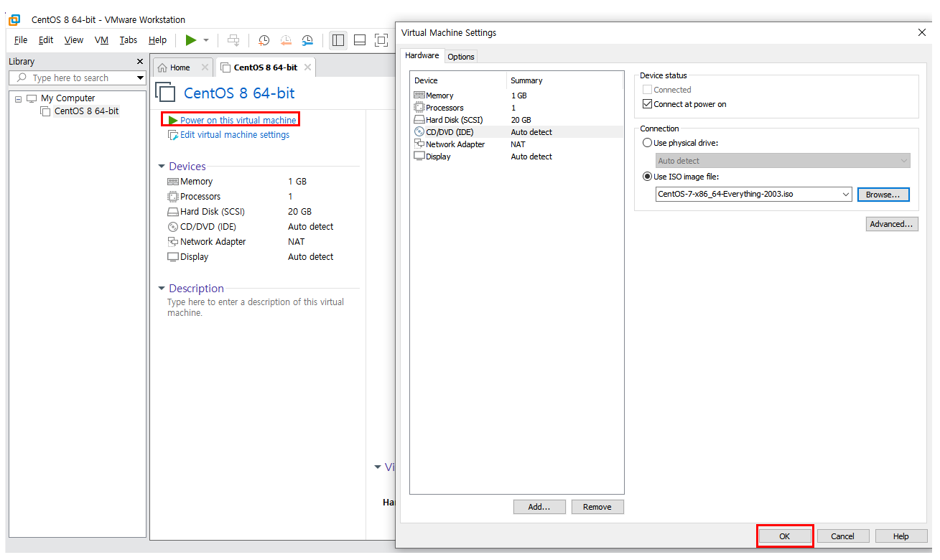Screen dimensions: 940x560
Task: Revert to snapshot using the orange arrow clock icon
Action: click(x=286, y=40)
